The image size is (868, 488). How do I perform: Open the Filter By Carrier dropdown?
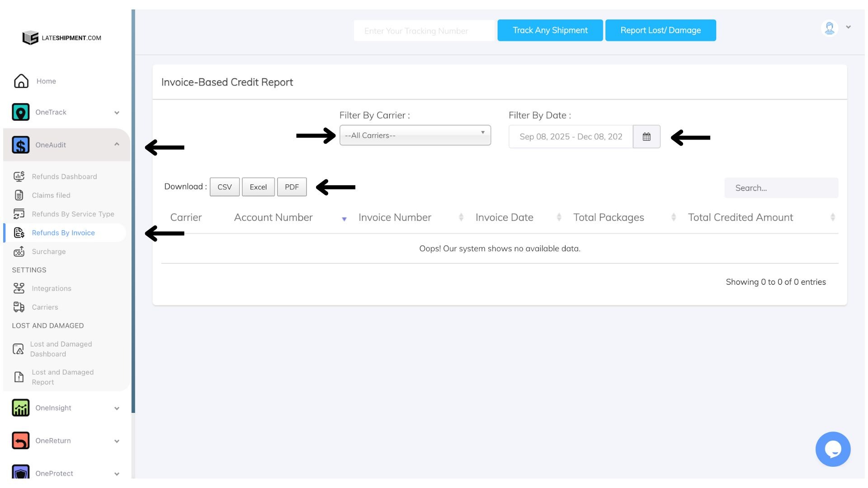click(x=415, y=136)
